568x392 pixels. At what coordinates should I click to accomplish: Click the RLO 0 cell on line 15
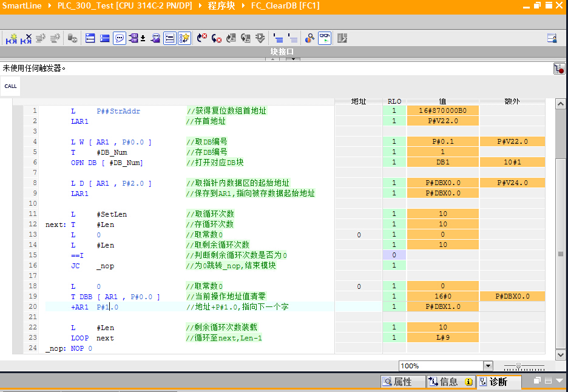tap(394, 255)
